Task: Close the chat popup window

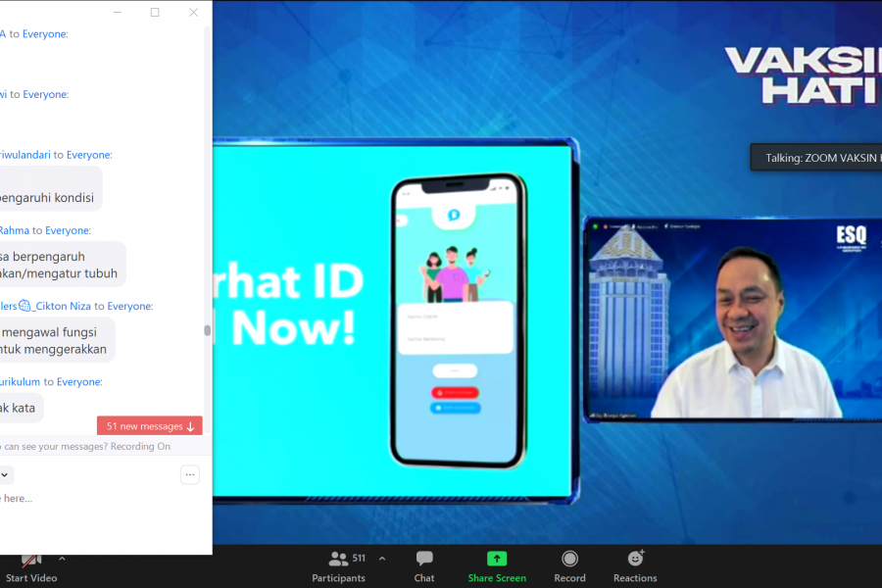Action: [x=193, y=13]
